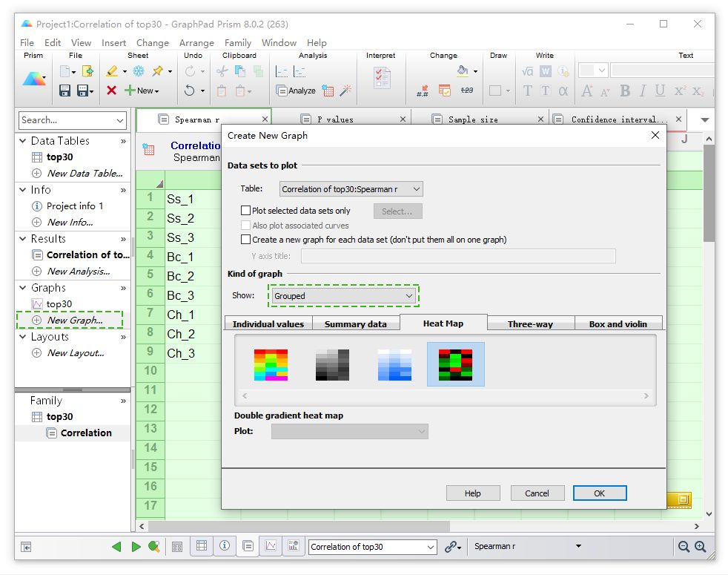This screenshot has height=575, width=728.
Task: Open the Show Grouped dropdown
Action: pyautogui.click(x=343, y=295)
